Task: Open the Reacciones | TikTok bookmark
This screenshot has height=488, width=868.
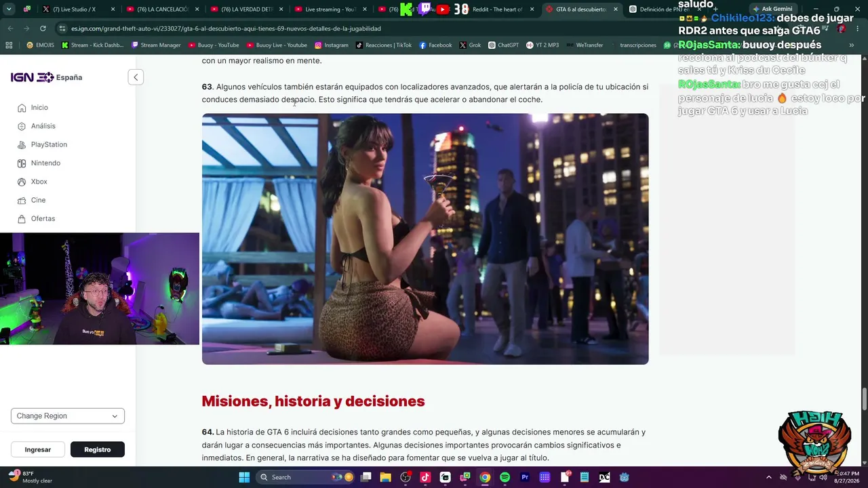Action: click(384, 45)
